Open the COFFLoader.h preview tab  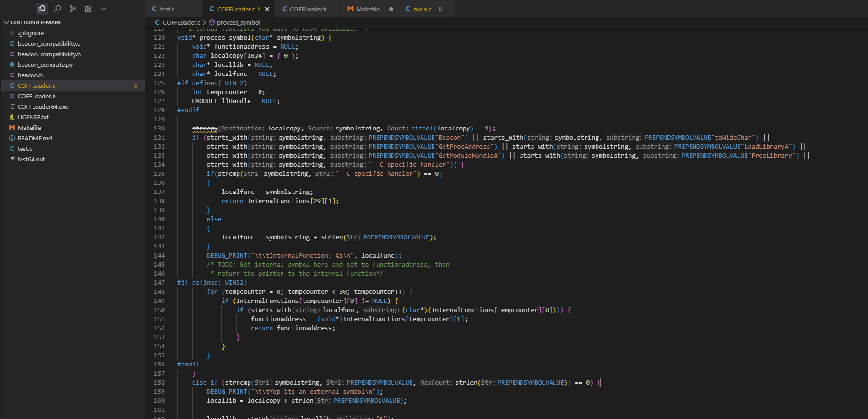click(308, 9)
